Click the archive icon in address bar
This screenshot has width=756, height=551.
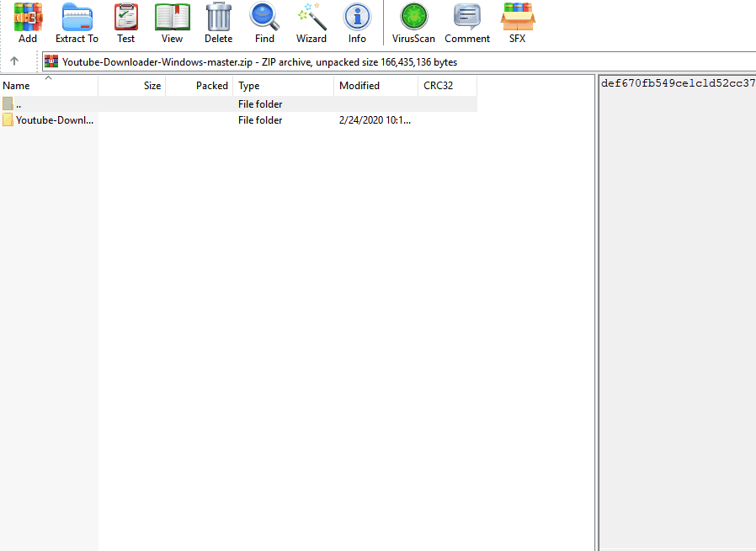51,61
